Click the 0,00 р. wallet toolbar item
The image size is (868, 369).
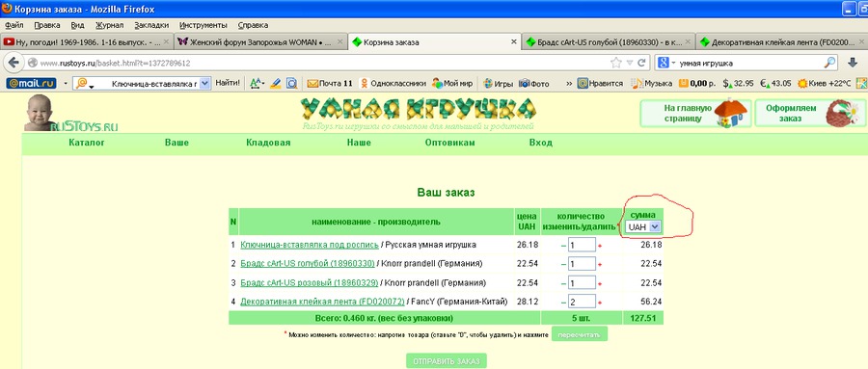click(697, 84)
